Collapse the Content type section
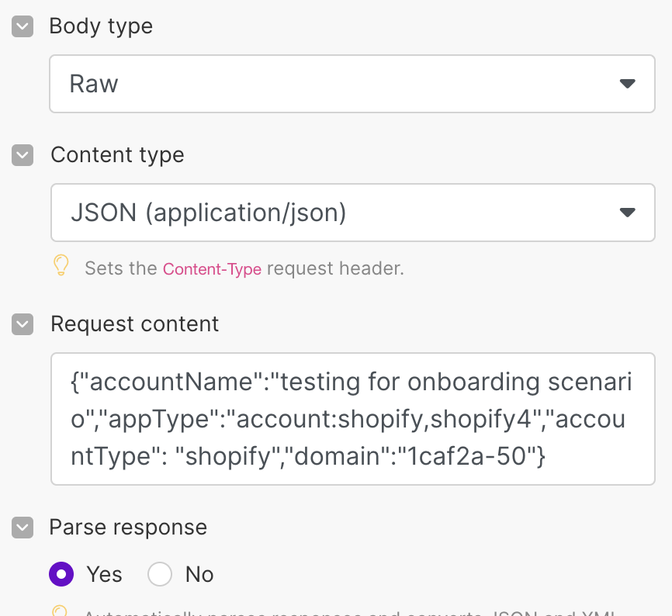Viewport: 672px width, 616px height. tap(22, 155)
